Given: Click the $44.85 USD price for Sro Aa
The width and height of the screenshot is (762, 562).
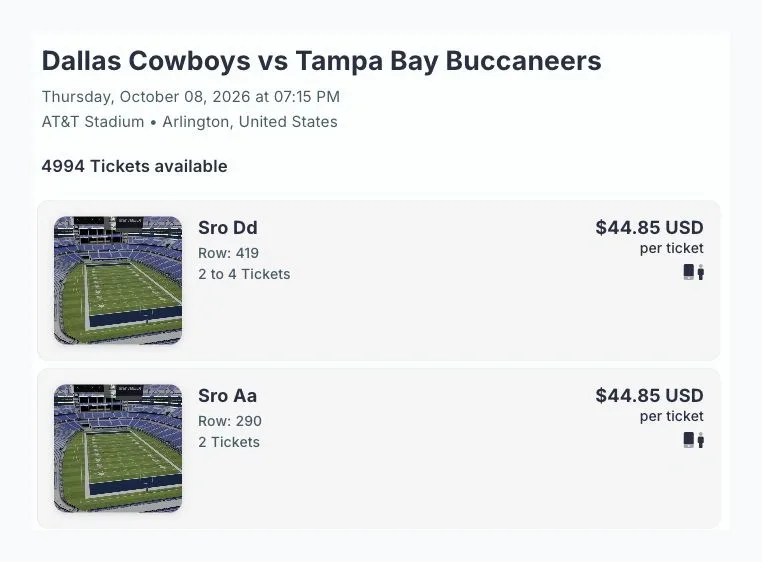Looking at the screenshot, I should tap(649, 396).
